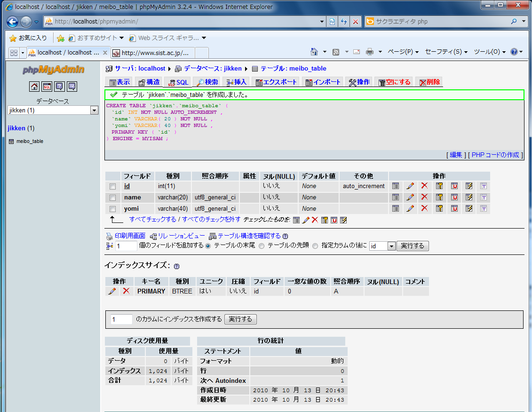Click the number of fields to add input
Viewport: 532px width, 412px height.
[126, 246]
